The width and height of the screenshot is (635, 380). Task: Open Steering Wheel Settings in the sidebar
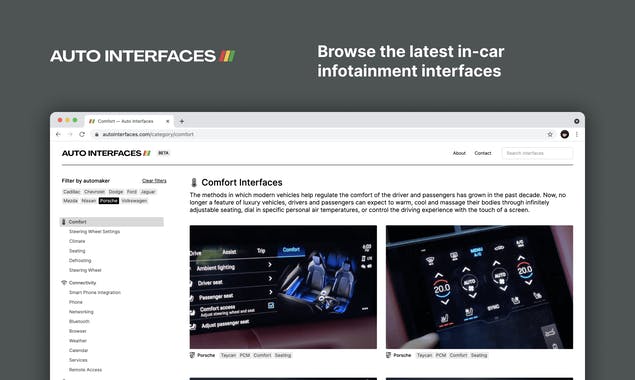coord(94,231)
